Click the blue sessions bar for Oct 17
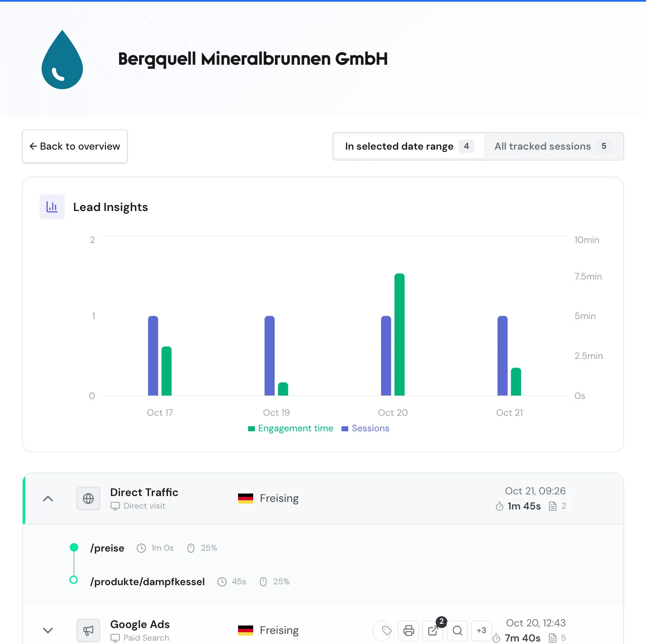 pyautogui.click(x=153, y=356)
